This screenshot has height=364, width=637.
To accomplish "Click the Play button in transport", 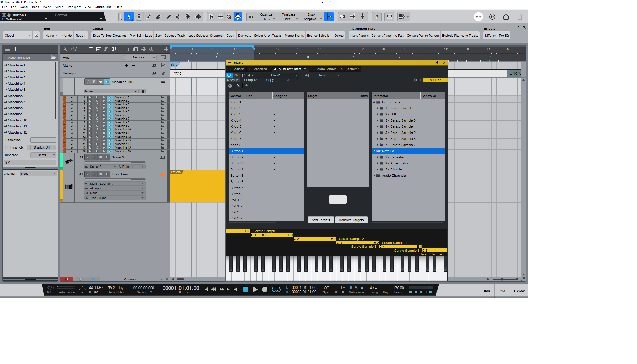I will (x=255, y=290).
